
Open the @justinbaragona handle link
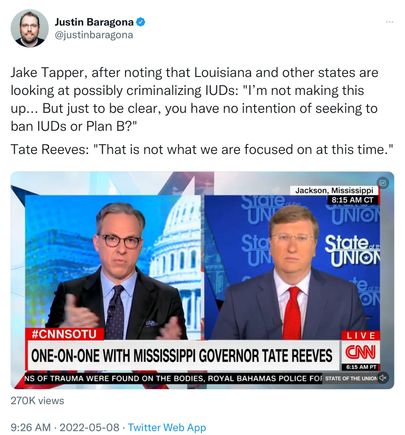click(94, 35)
